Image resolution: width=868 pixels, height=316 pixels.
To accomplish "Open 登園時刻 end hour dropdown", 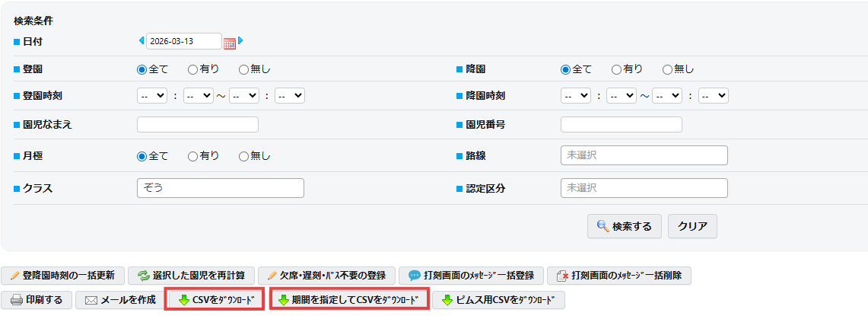I will pos(244,96).
